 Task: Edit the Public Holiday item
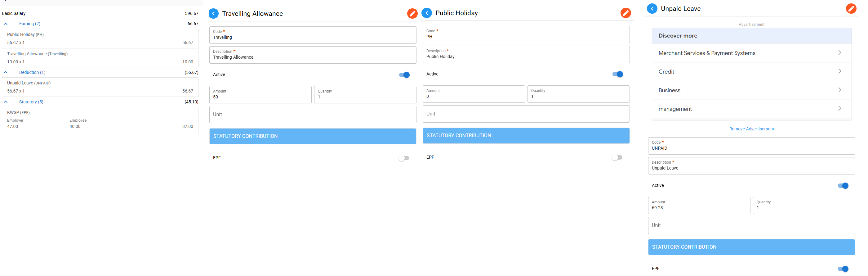point(625,13)
